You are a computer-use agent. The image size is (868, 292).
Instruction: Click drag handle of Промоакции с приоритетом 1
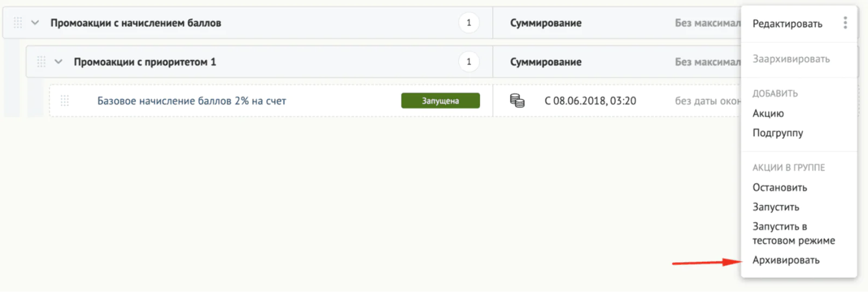click(41, 62)
